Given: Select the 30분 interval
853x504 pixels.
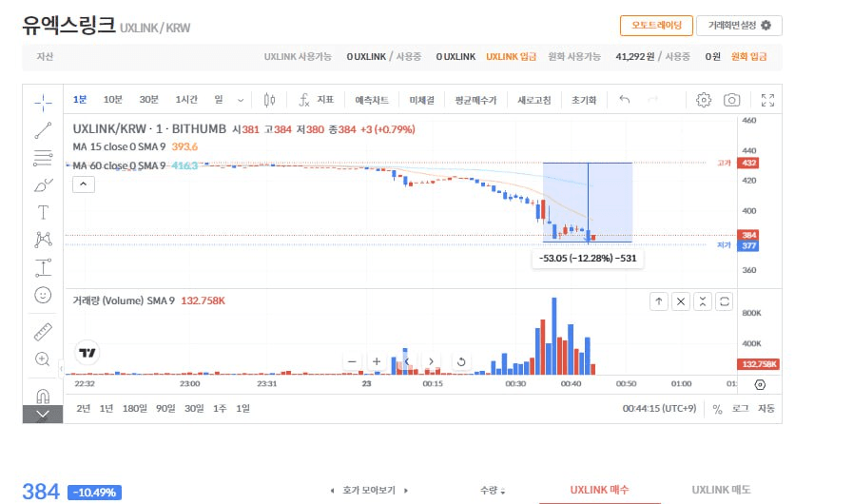Looking at the screenshot, I should click(x=148, y=100).
